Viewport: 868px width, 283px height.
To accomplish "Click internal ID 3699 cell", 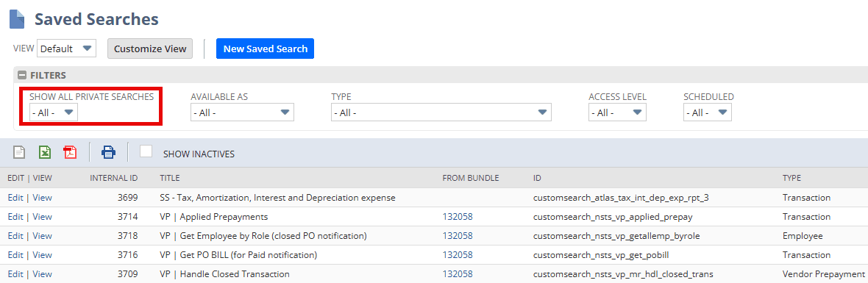I will coord(128,197).
